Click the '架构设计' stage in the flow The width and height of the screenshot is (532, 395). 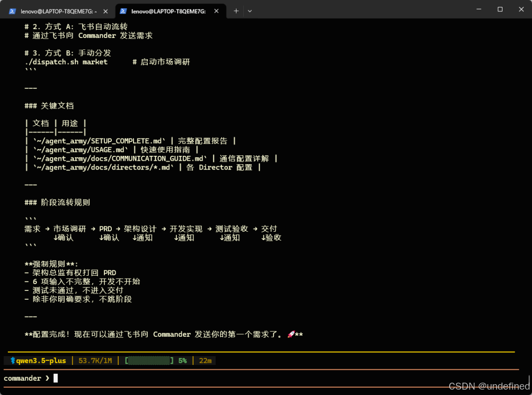click(x=140, y=229)
